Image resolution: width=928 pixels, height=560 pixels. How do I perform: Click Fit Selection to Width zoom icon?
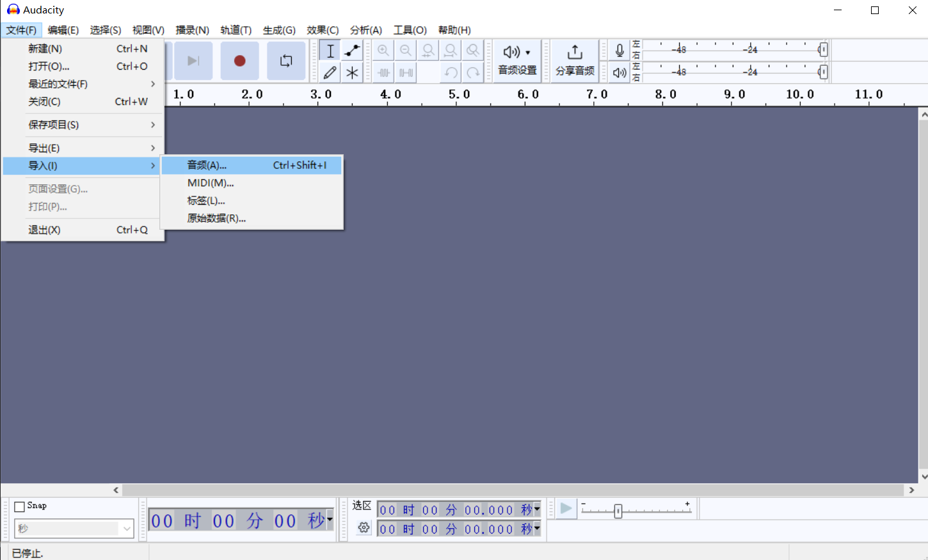(428, 51)
